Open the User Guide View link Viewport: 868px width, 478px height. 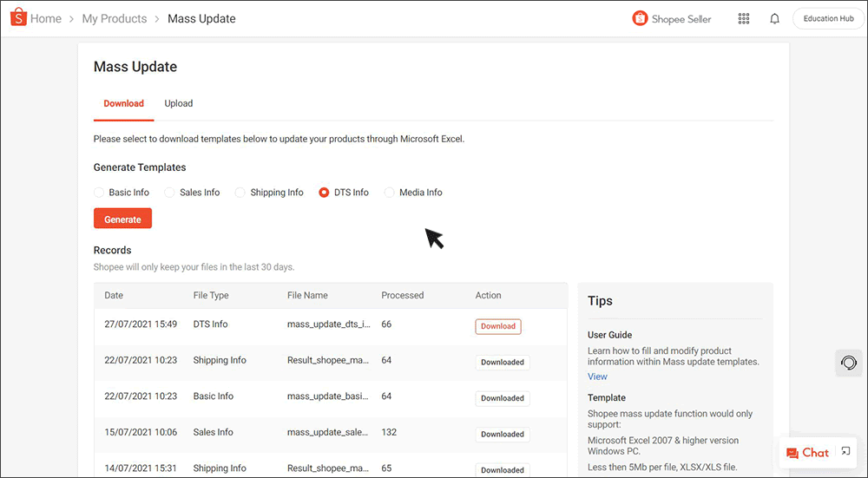click(x=597, y=377)
